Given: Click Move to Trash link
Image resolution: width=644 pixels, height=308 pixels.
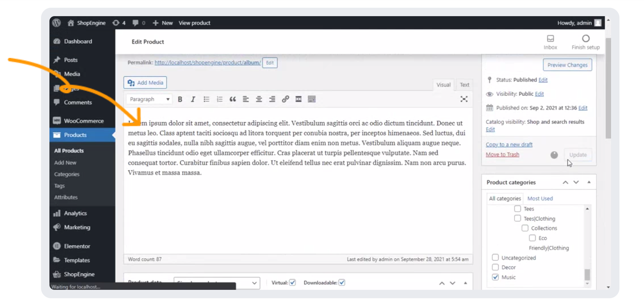Looking at the screenshot, I should point(502,155).
